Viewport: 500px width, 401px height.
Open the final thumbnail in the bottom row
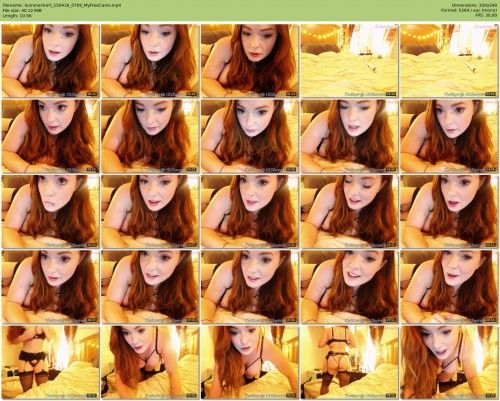(449, 362)
